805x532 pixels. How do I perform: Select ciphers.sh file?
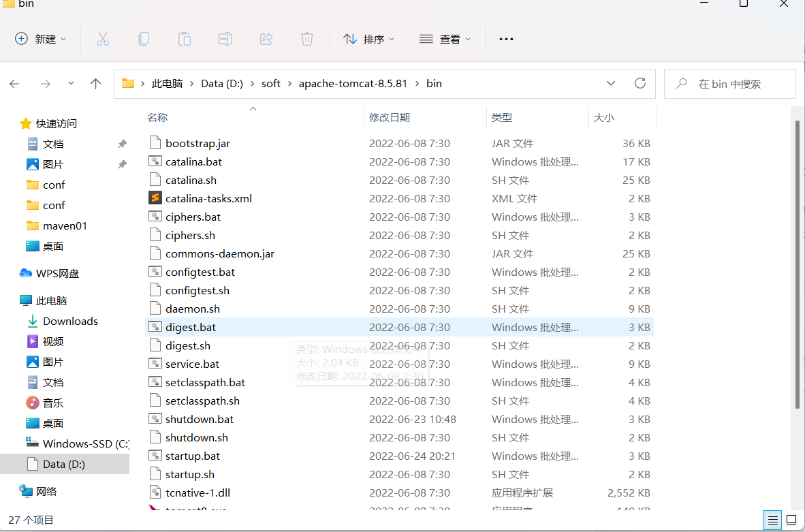pos(399,235)
